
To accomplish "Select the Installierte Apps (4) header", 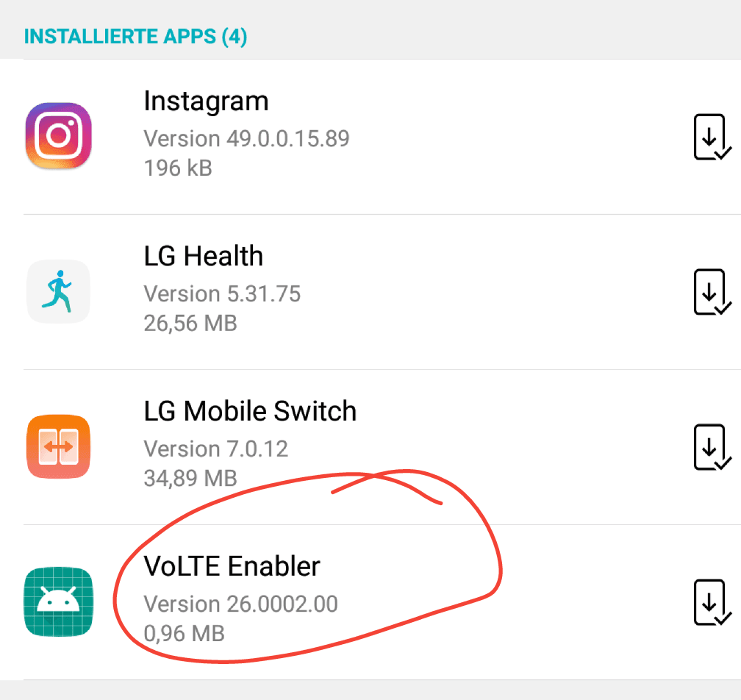I will pos(135,36).
